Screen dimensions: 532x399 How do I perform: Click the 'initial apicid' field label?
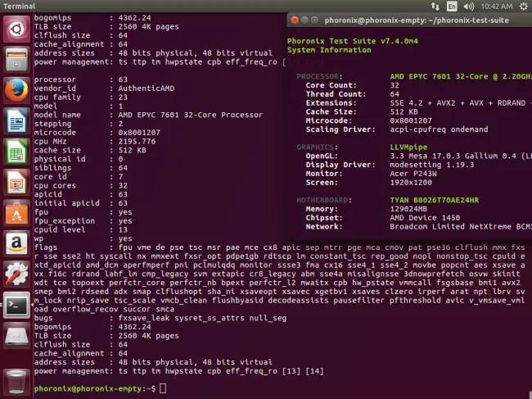tap(67, 203)
